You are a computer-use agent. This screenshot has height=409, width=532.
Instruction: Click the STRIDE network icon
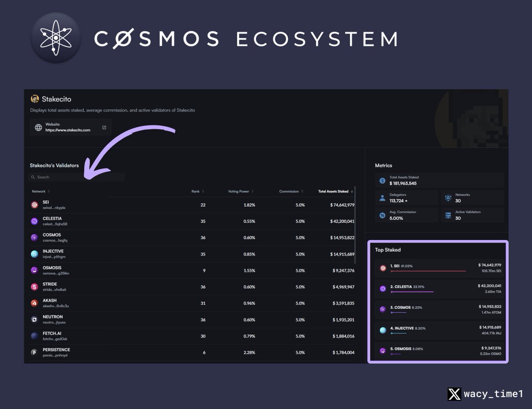[x=35, y=287]
